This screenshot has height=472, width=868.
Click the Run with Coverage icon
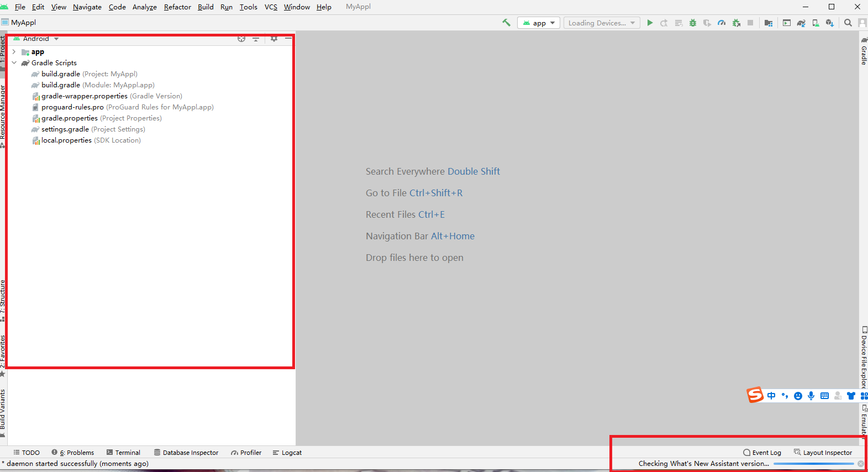[x=707, y=23]
